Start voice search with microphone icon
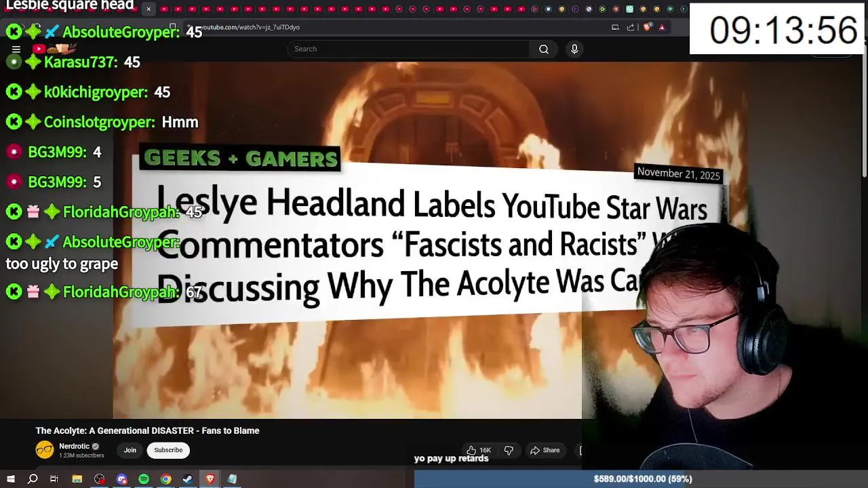 574,49
